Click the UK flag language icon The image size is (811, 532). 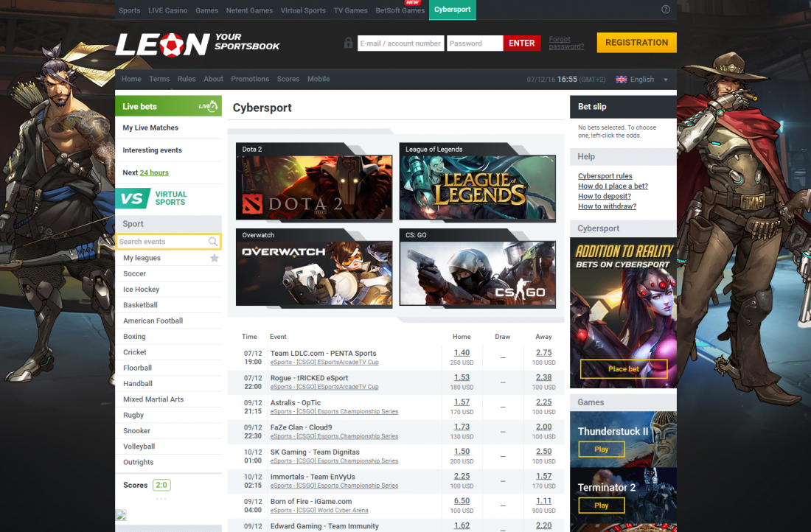622,79
